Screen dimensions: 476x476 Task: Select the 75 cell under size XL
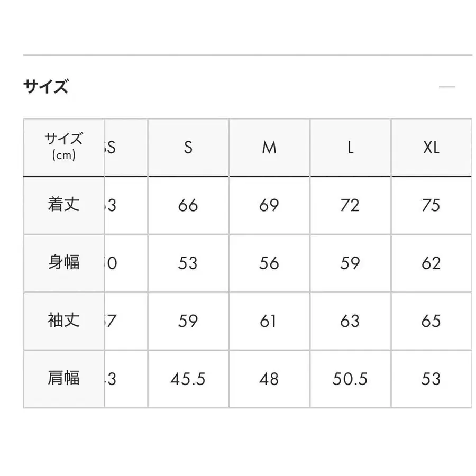(432, 205)
